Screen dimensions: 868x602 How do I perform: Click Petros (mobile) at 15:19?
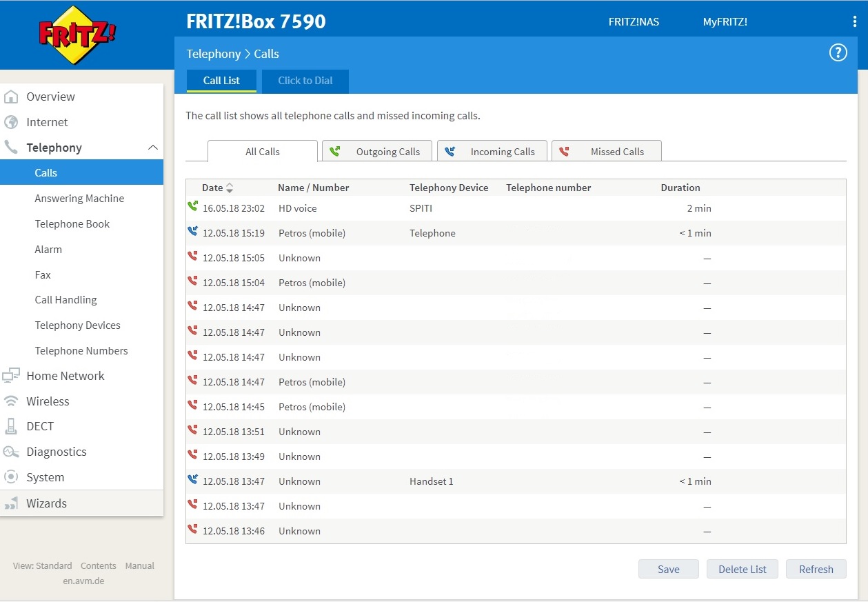point(312,233)
